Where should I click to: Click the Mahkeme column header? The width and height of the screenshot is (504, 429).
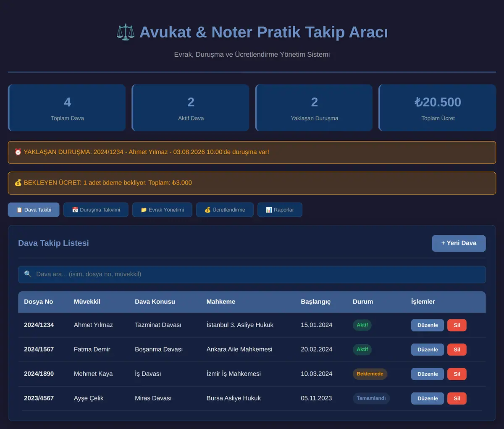(x=221, y=302)
